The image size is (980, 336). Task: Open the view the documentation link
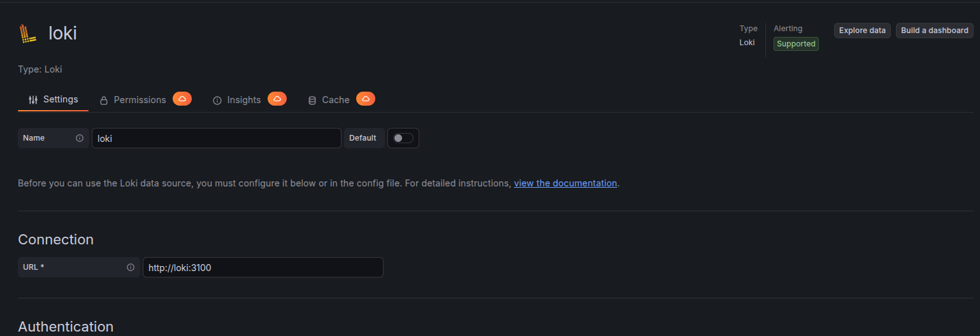click(565, 183)
